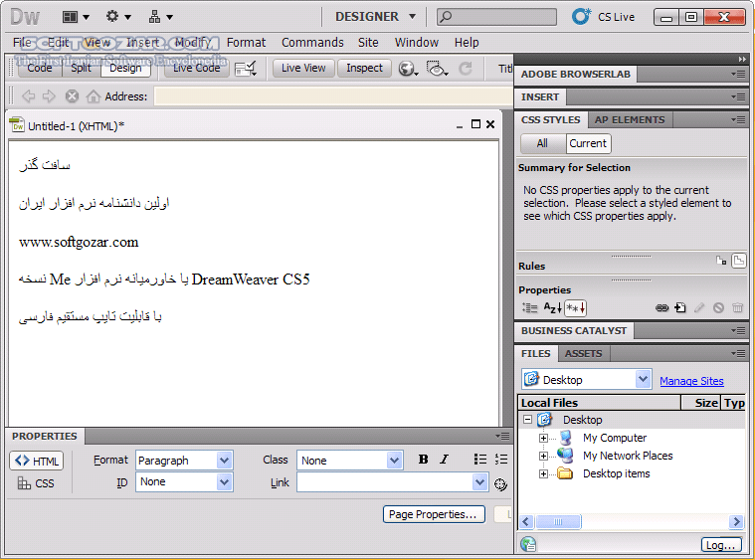The image size is (755, 560).
Task: Switch to the Assets tab
Action: pyautogui.click(x=584, y=353)
